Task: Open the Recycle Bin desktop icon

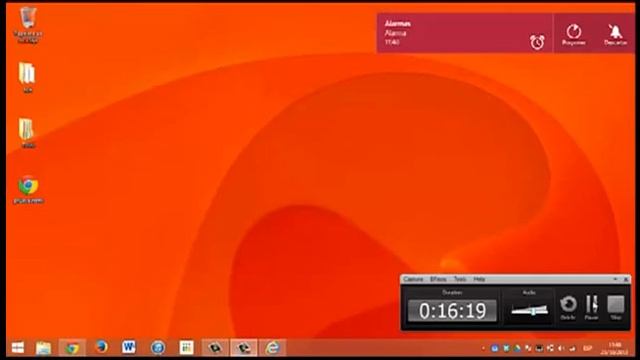Action: click(28, 24)
